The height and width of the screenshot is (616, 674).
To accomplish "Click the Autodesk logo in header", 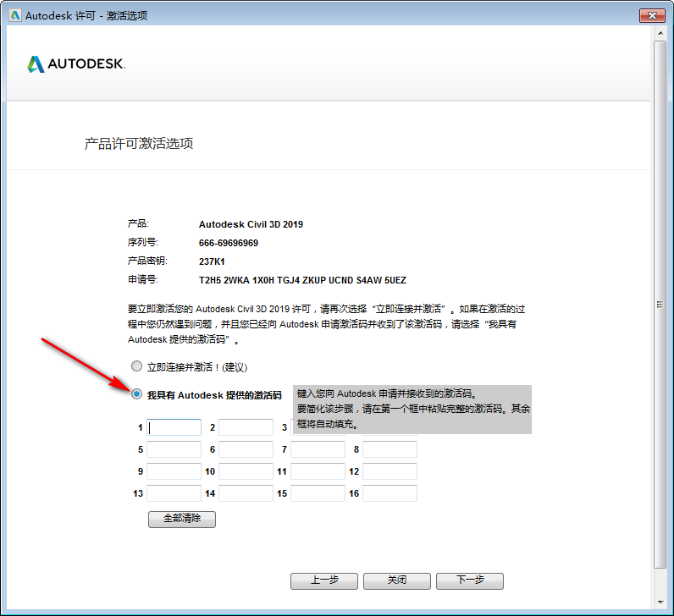I will 76,64.
